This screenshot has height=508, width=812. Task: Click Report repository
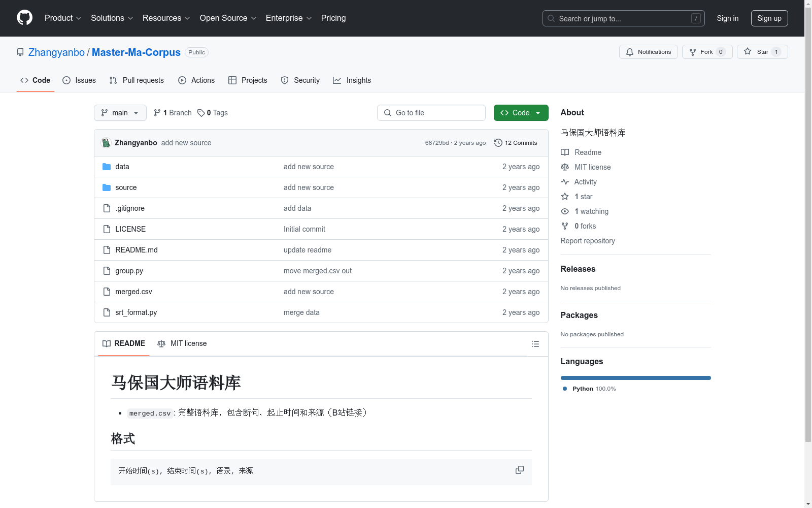(x=588, y=241)
